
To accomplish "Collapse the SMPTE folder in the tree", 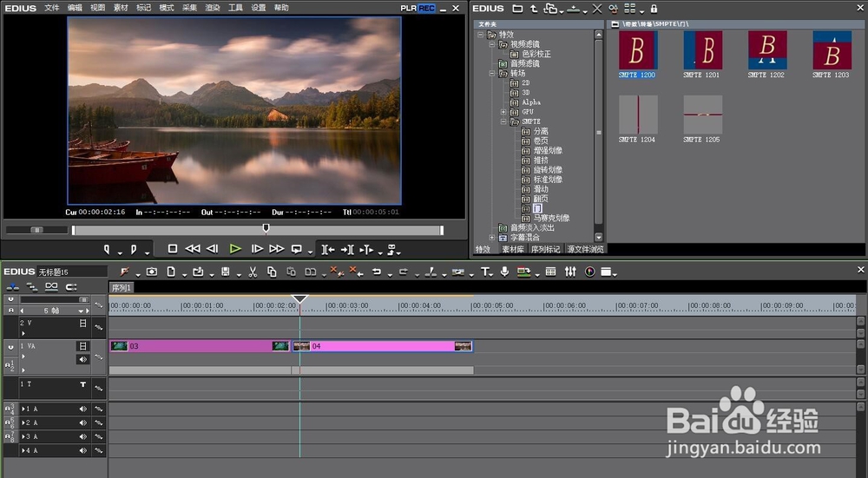I will point(503,121).
